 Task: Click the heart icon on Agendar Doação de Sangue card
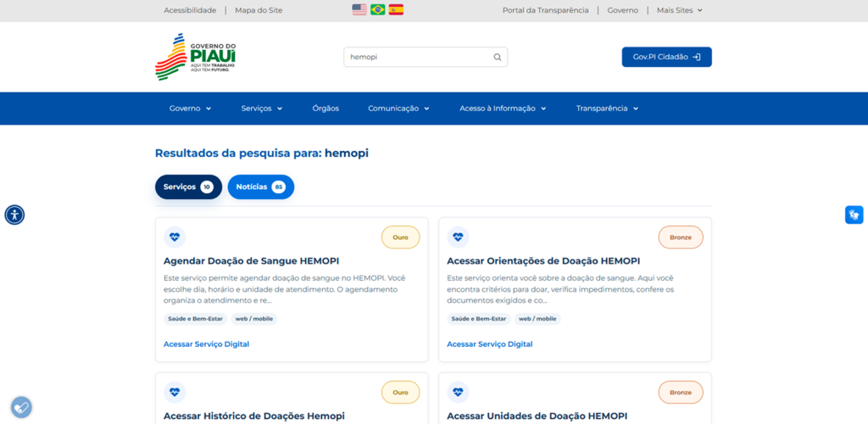[175, 237]
